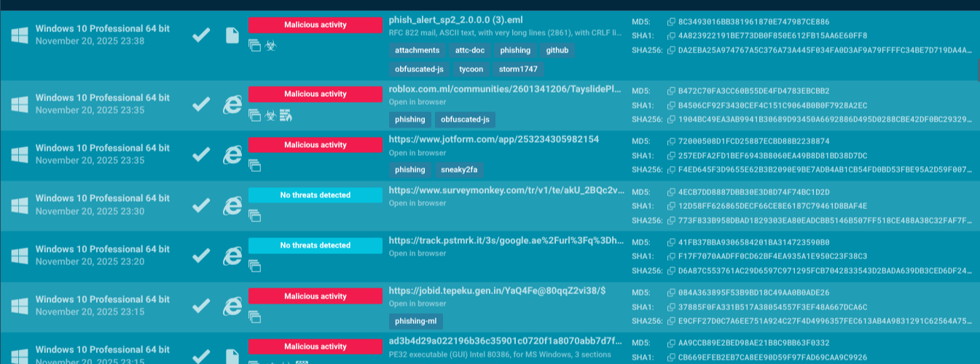Copy SHA1 hash starting with 12D58FF626865

[671, 206]
